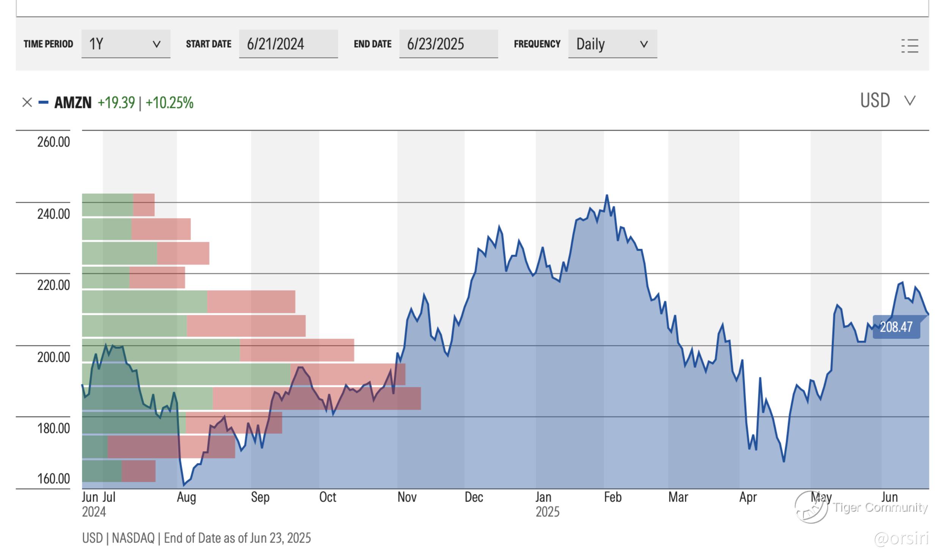Click the End Date field 6/23/2025

(x=448, y=44)
